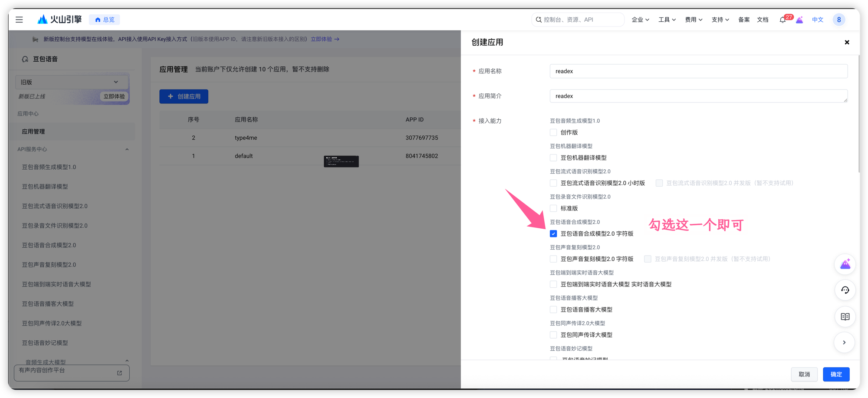The height and width of the screenshot is (398, 868).
Task: Uncheck 豆包语音合成模型2.0 字符版
Action: (553, 234)
